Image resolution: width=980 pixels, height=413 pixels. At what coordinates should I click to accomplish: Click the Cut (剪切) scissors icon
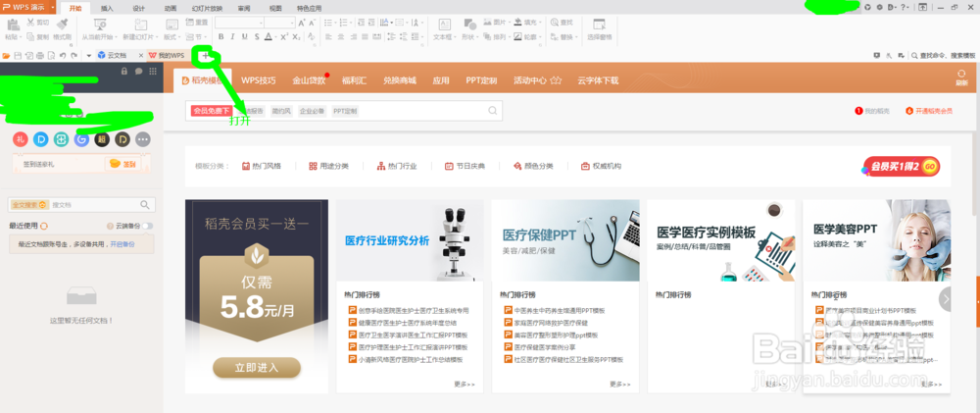coord(30,22)
